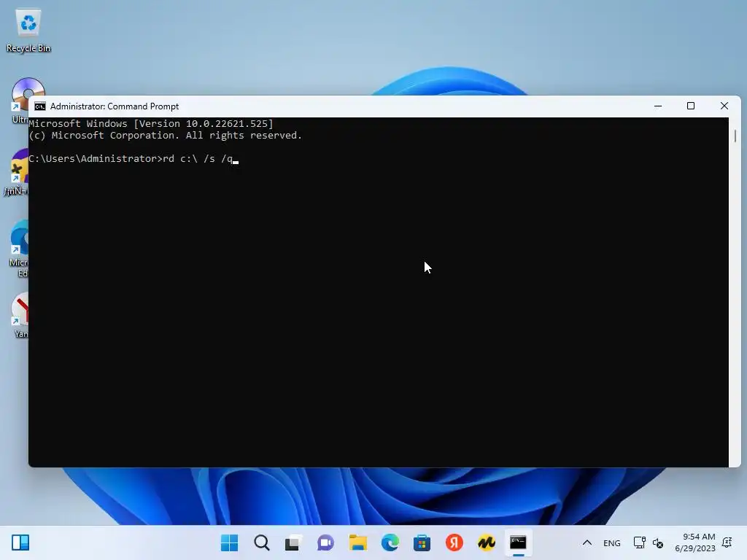Click the Command Prompt vertical scrollbar thumb
This screenshot has width=747, height=560.
pyautogui.click(x=735, y=136)
